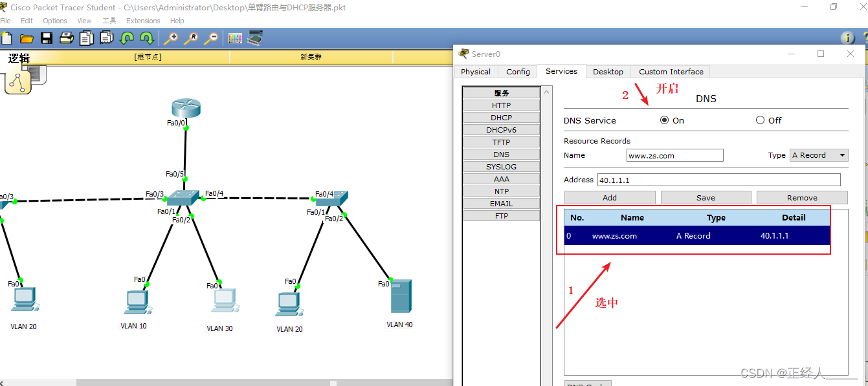Select the Print icon
The height and width of the screenshot is (386, 868).
[66, 38]
